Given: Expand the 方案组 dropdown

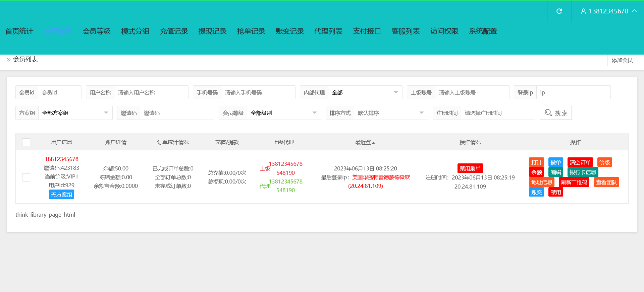Looking at the screenshot, I should [75, 113].
